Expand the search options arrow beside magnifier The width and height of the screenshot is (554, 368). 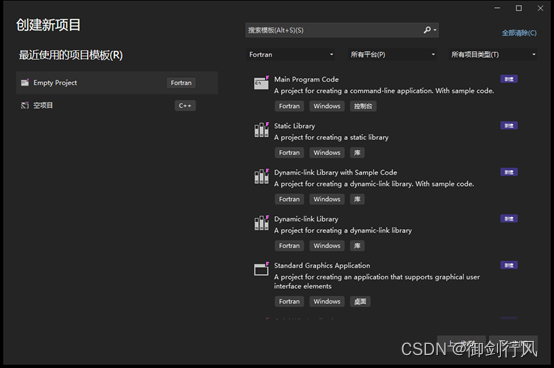tap(435, 30)
